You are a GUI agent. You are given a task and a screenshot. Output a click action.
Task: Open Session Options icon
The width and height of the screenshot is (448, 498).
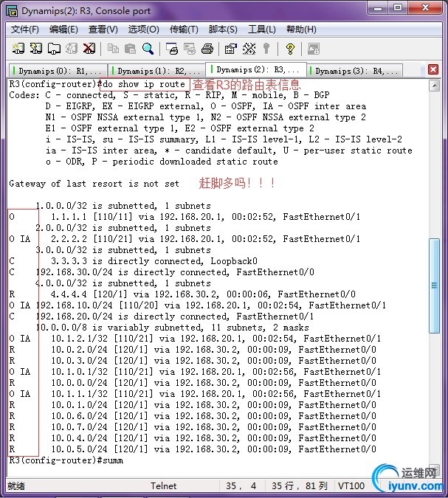click(231, 49)
